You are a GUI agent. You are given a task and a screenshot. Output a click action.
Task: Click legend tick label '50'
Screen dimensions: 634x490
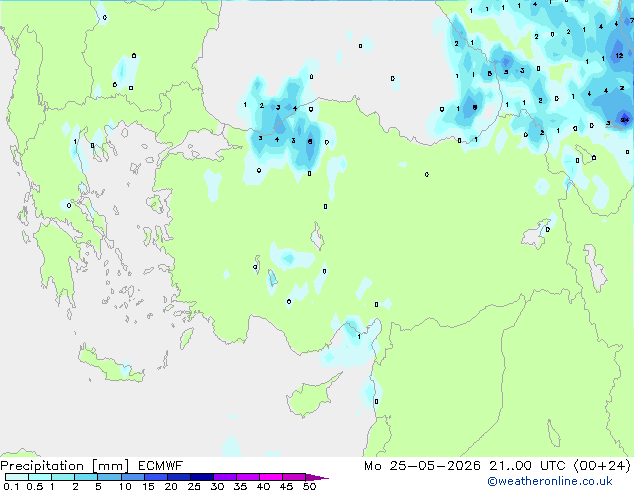(309, 486)
